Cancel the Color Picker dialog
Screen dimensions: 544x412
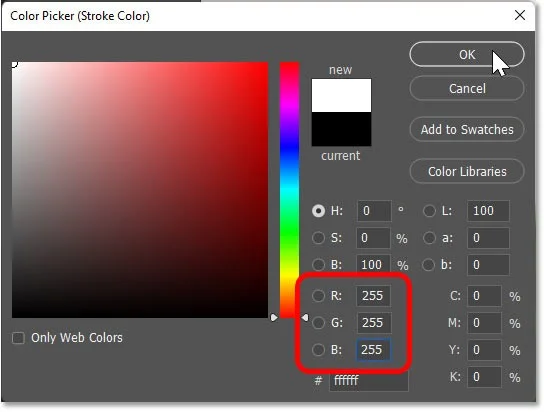(467, 88)
